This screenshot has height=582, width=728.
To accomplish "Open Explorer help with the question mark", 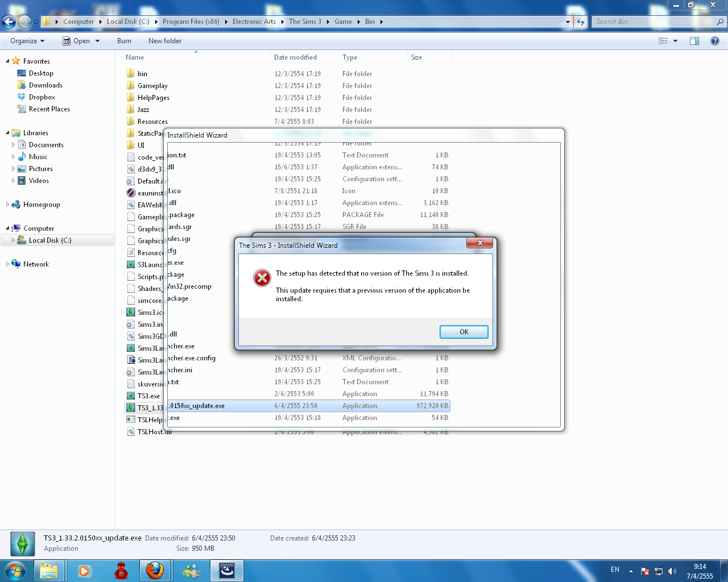I will (715, 41).
